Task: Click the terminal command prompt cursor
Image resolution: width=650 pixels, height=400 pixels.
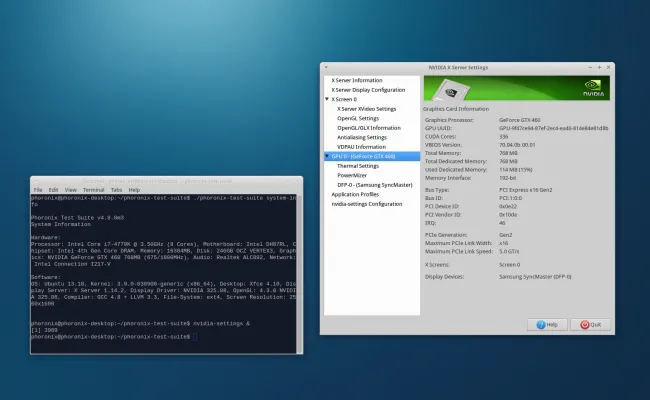Action: [x=196, y=337]
